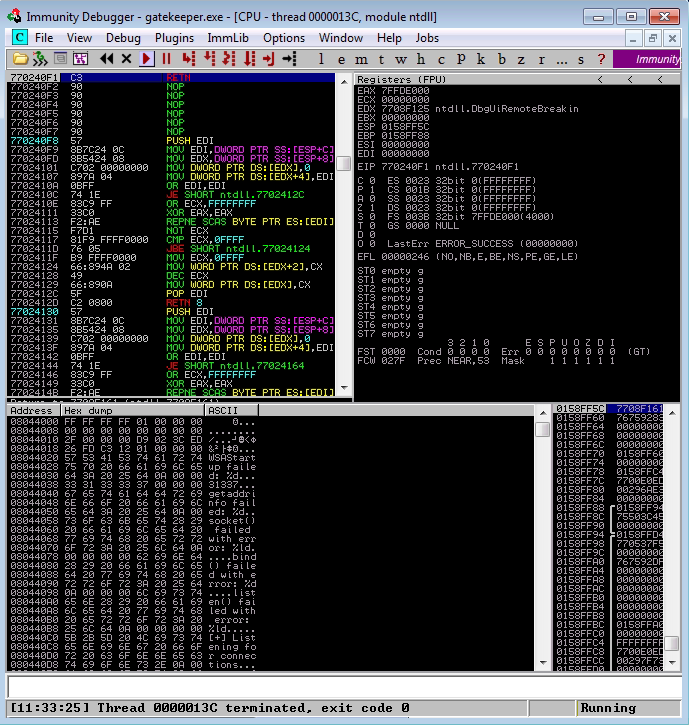
Task: Show threads via the t button
Action: 381,59
